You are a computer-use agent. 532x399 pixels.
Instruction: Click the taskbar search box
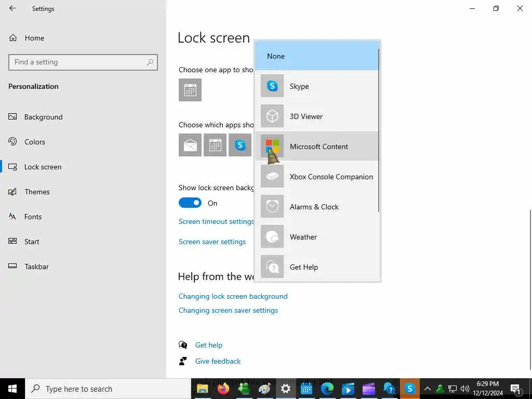point(108,389)
